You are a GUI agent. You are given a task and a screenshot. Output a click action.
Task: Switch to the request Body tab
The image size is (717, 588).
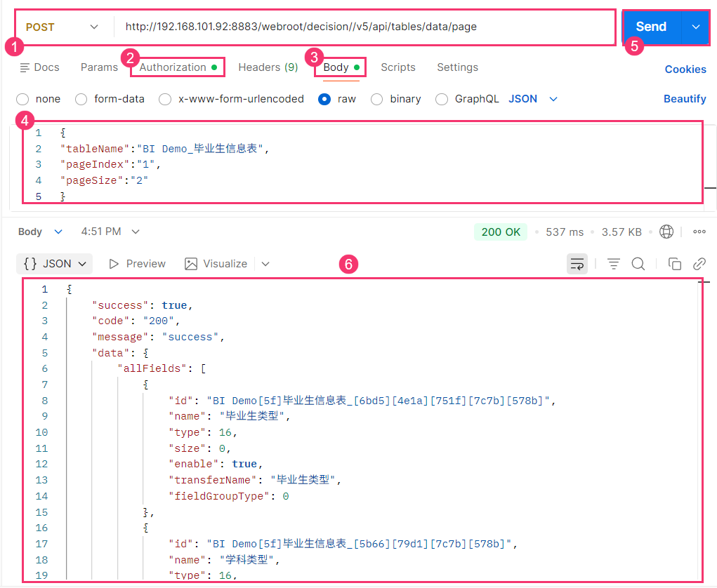[341, 67]
